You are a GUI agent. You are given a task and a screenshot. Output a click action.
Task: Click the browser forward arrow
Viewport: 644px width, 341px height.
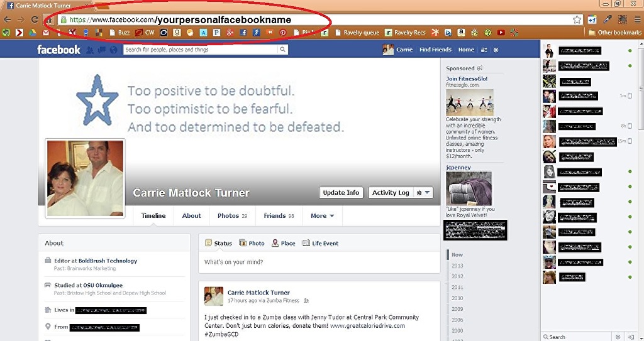coord(21,19)
